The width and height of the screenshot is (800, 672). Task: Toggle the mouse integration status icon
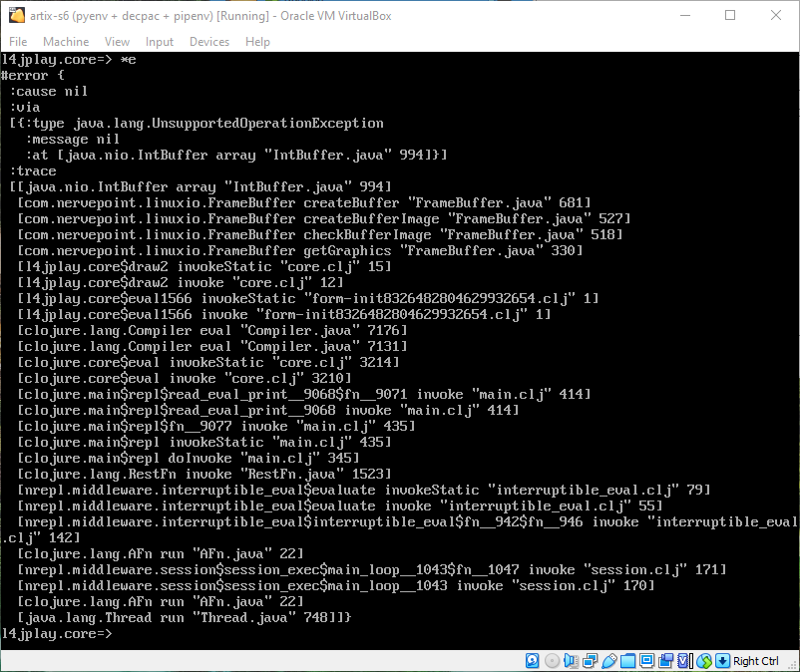coord(704,661)
